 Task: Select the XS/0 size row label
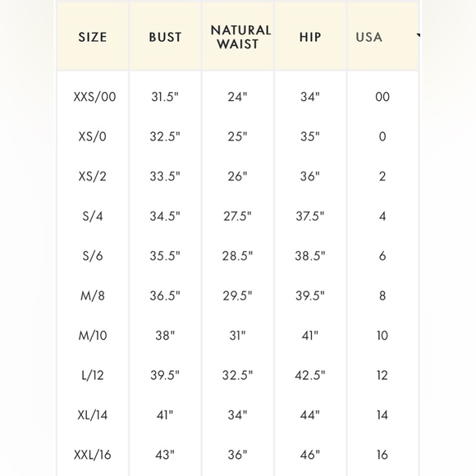click(93, 136)
